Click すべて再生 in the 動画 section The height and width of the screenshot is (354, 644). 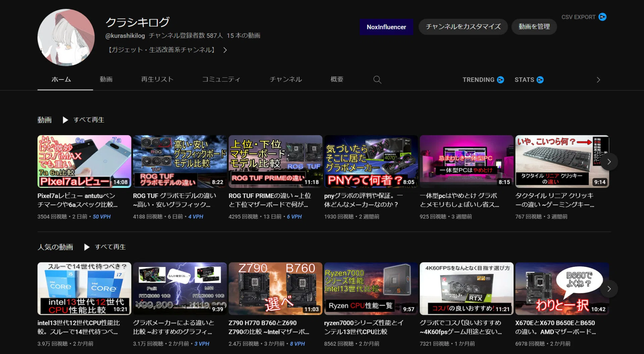(89, 120)
